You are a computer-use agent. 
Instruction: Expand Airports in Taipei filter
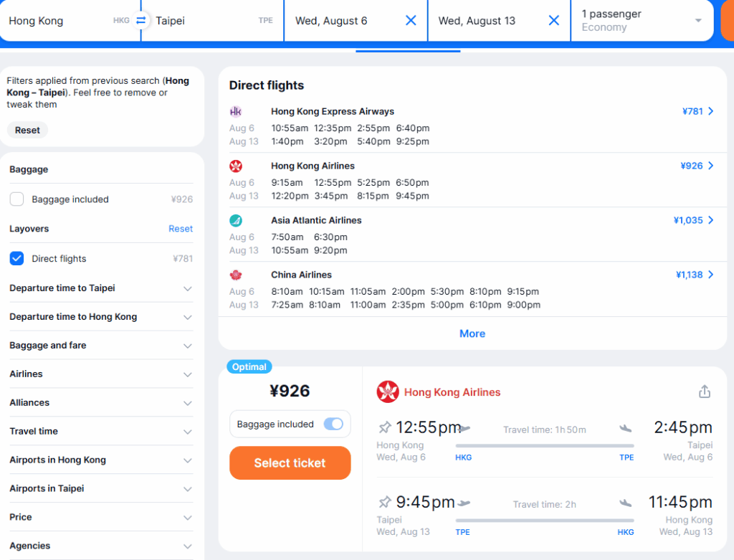[x=101, y=488]
